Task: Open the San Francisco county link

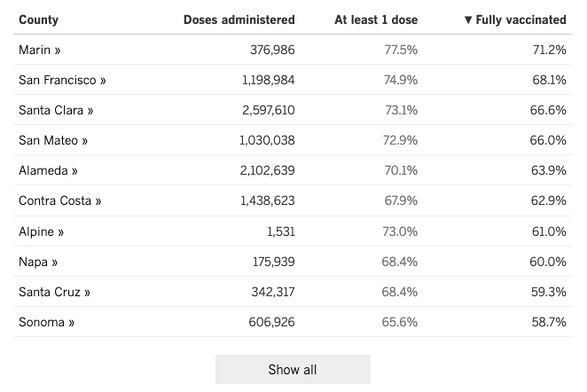Action: pyautogui.click(x=62, y=80)
